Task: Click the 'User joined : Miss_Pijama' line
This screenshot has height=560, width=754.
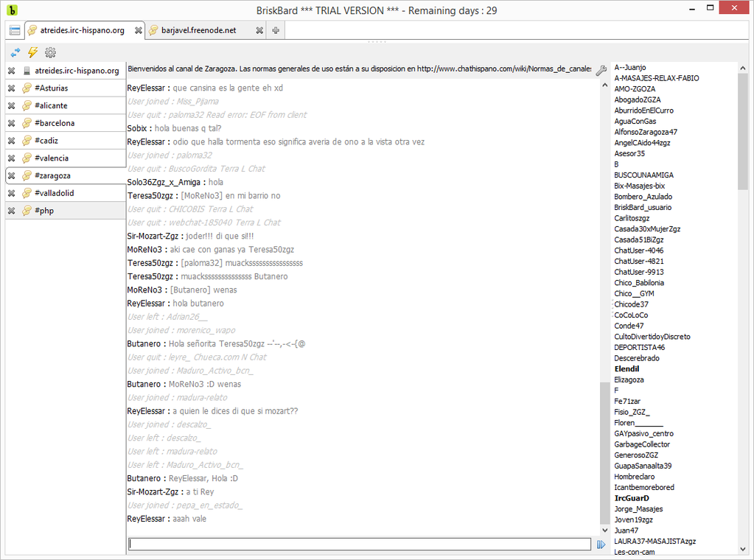Action: 173,102
